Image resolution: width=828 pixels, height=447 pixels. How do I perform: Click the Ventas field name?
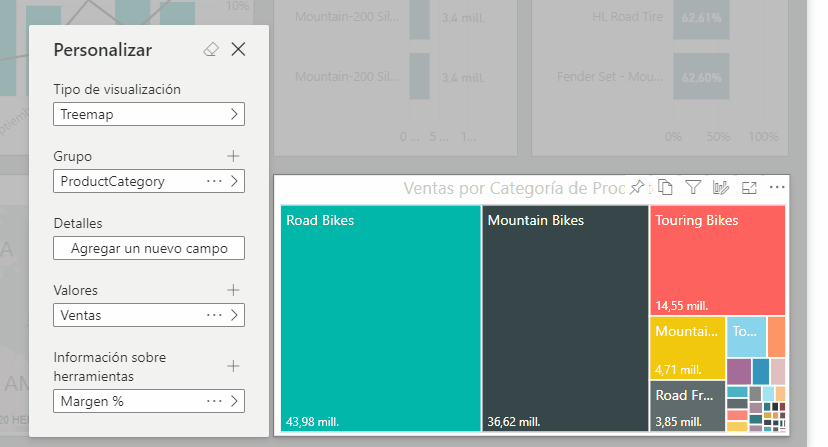pos(81,315)
